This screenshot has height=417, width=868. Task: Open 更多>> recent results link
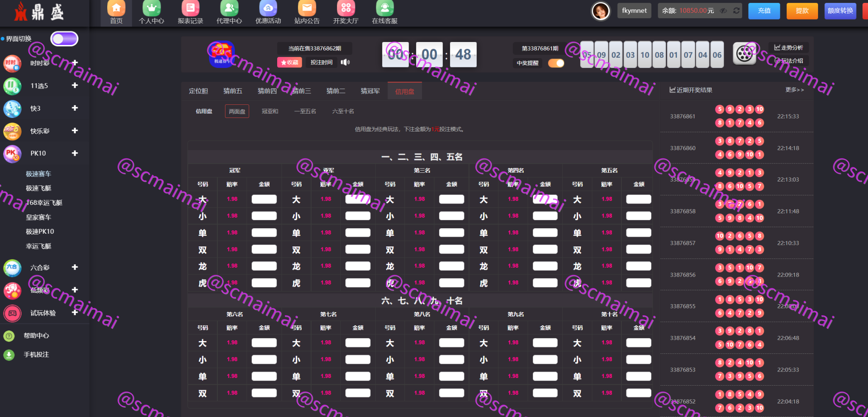[x=795, y=90]
